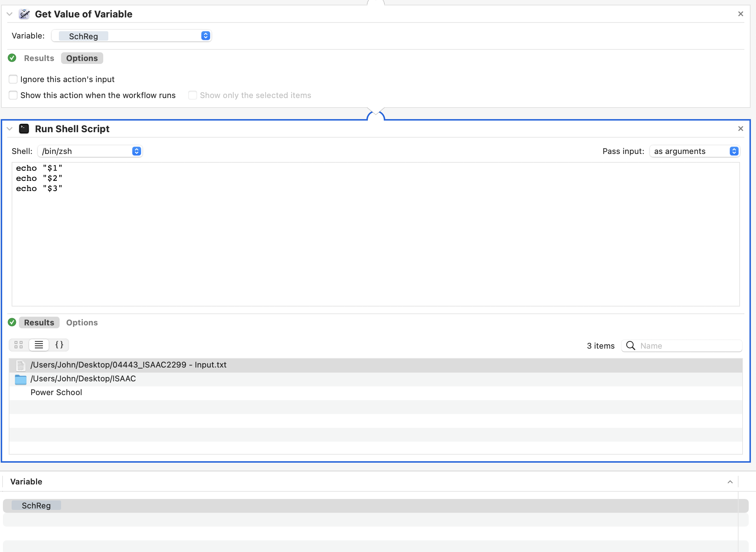
Task: Open Results tab of Get Value action
Action: pos(39,58)
